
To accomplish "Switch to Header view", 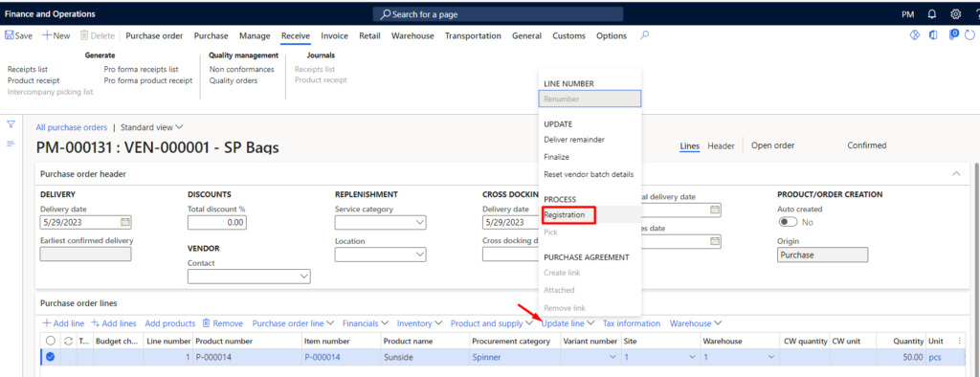I will [x=721, y=145].
